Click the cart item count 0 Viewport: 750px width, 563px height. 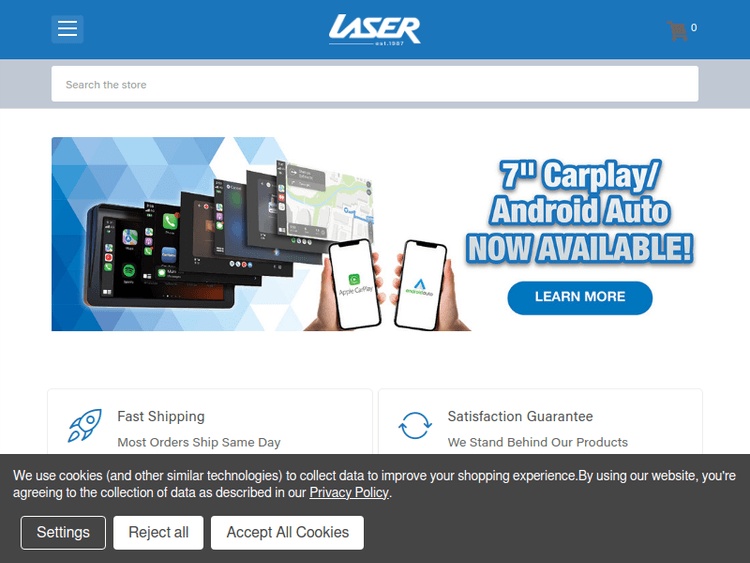[694, 28]
